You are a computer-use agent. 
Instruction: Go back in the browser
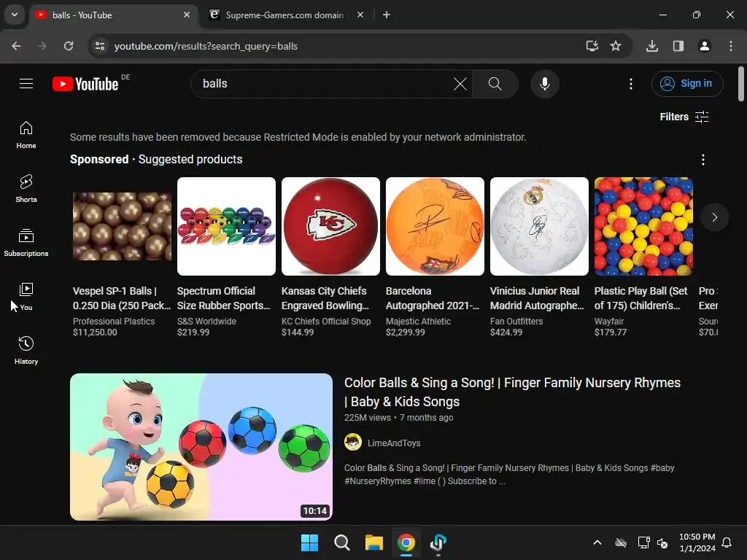click(x=16, y=46)
